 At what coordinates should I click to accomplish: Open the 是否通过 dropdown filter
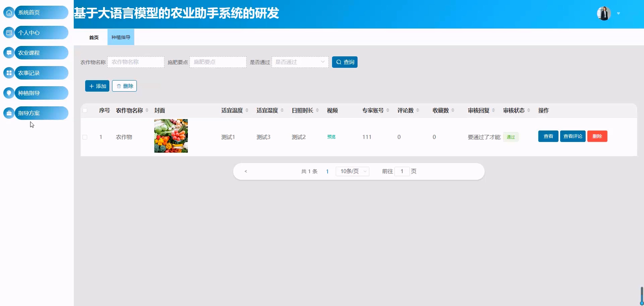tap(300, 62)
